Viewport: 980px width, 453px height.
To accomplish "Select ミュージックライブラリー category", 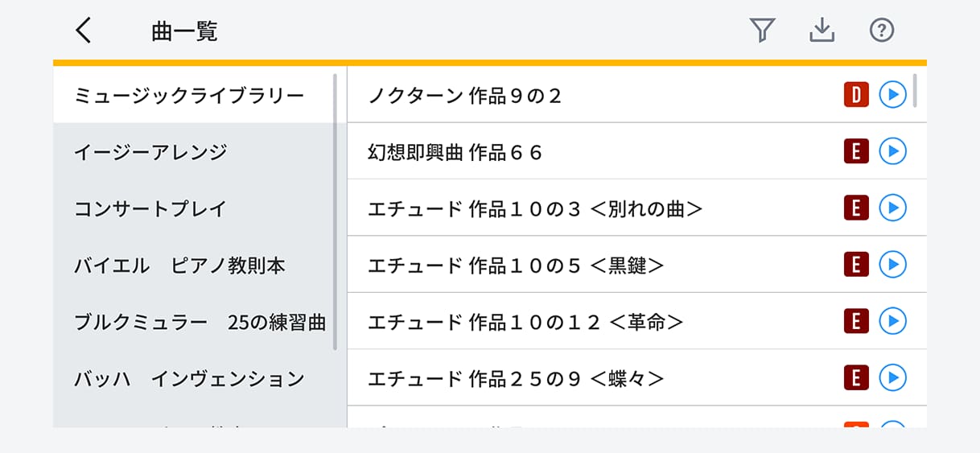I will [x=189, y=96].
